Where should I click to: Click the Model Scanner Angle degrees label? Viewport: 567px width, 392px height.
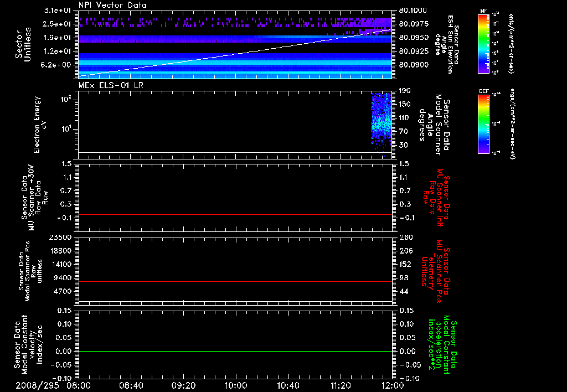click(x=434, y=125)
